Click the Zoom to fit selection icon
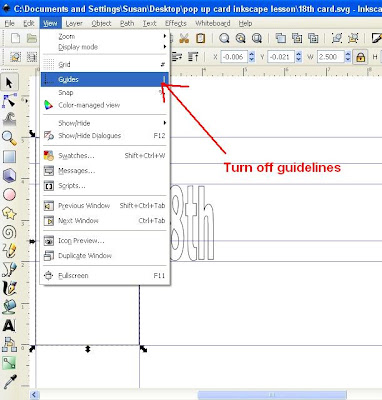Viewport: 382px width, 400px height. (x=224, y=38)
